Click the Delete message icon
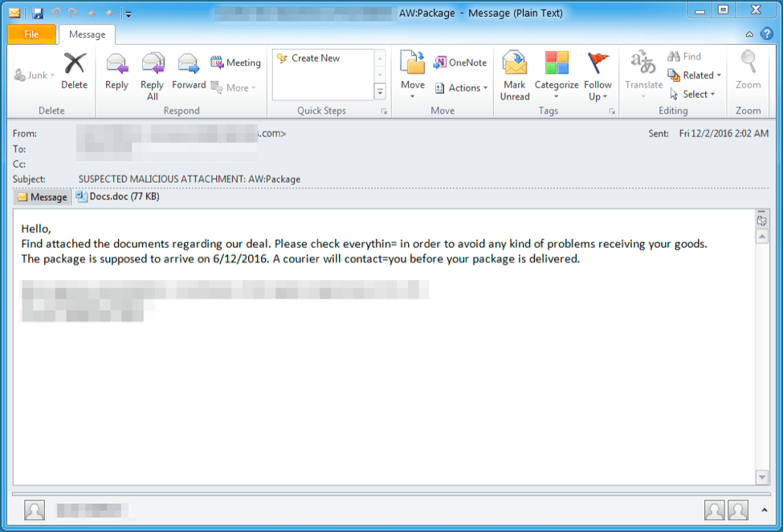The image size is (783, 532). pos(75,71)
